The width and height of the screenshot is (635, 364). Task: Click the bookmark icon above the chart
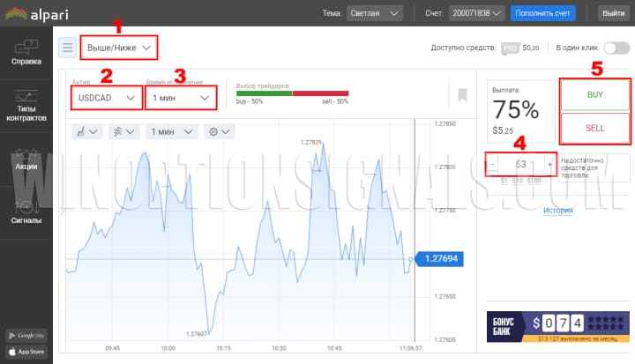pos(462,95)
